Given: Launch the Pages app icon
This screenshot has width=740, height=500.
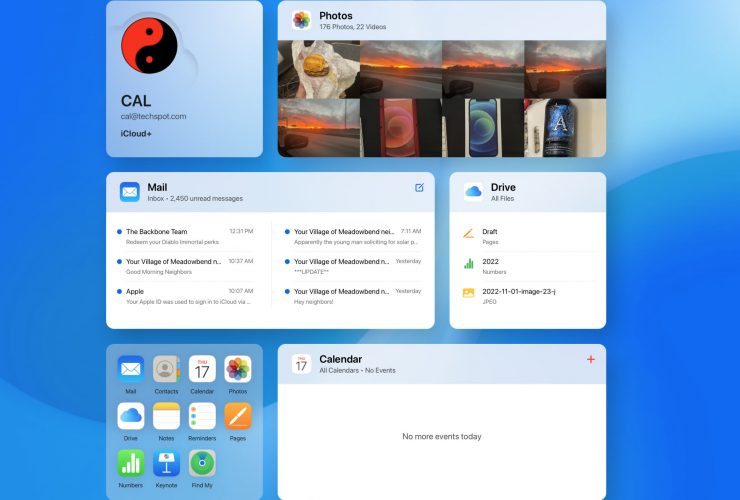Looking at the screenshot, I should [237, 416].
